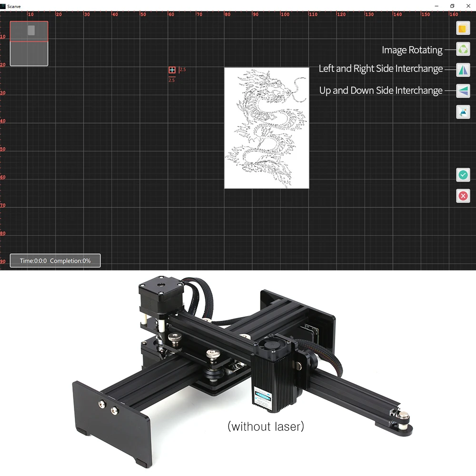This screenshot has height=476, width=476.
Task: Flip image with Left and Right Interchange icon
Action: coord(463,70)
